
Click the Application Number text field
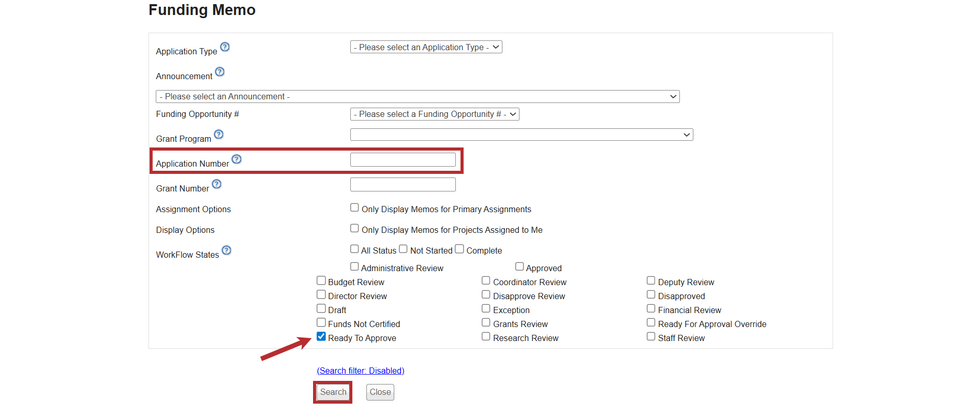403,160
